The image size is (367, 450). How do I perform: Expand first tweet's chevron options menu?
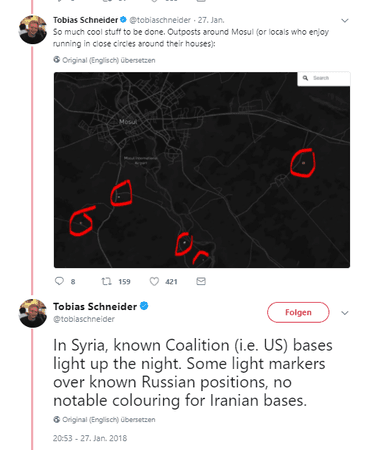(345, 21)
